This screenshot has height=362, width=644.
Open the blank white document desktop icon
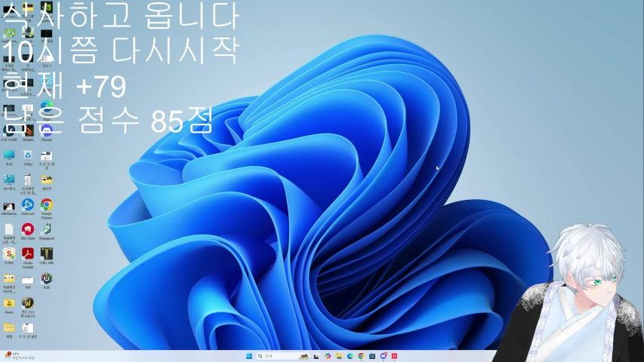click(x=8, y=229)
